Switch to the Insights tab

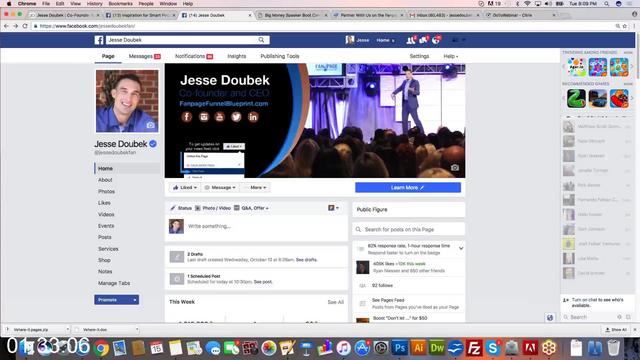tap(237, 56)
